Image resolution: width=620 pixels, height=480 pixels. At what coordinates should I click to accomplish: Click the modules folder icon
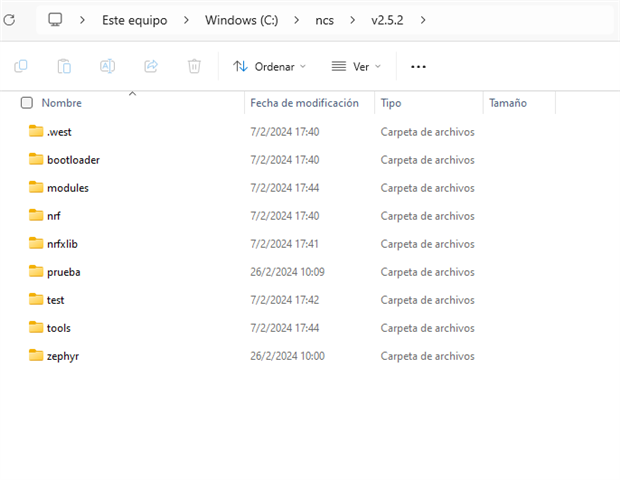point(36,187)
